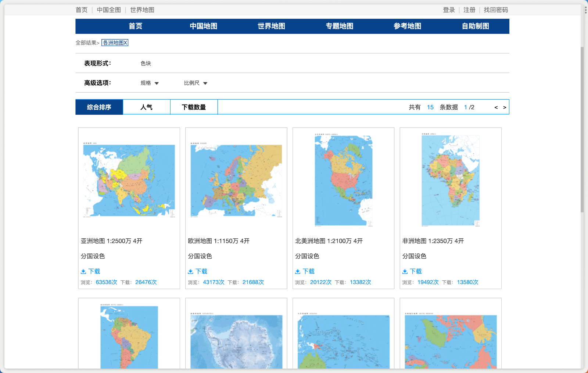
Task: Click the 登录 link
Action: point(448,10)
